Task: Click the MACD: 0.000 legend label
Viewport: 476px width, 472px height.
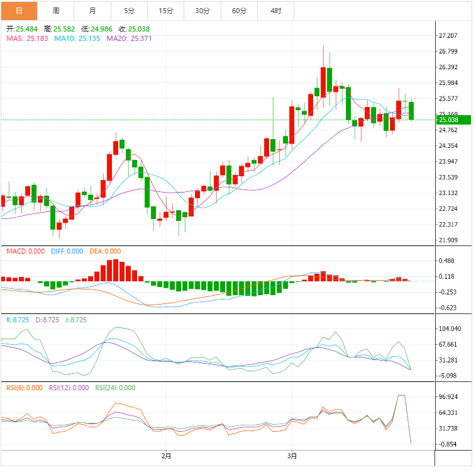Action: (x=25, y=251)
